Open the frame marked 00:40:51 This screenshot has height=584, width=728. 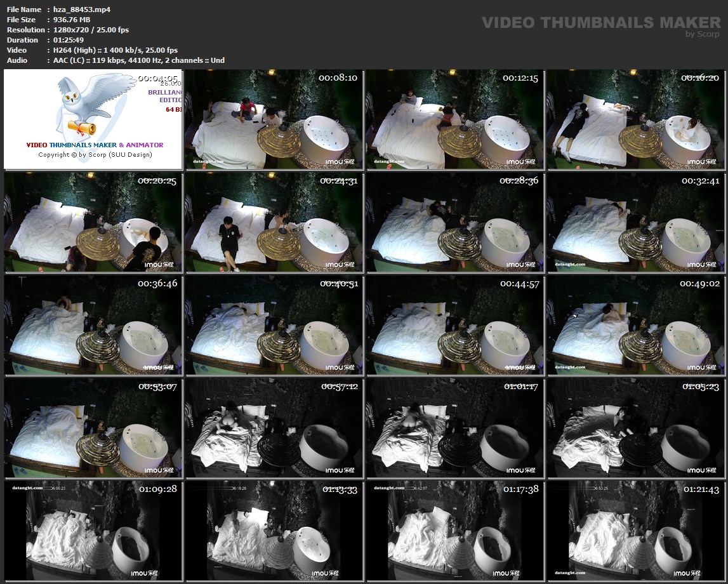[x=274, y=325]
